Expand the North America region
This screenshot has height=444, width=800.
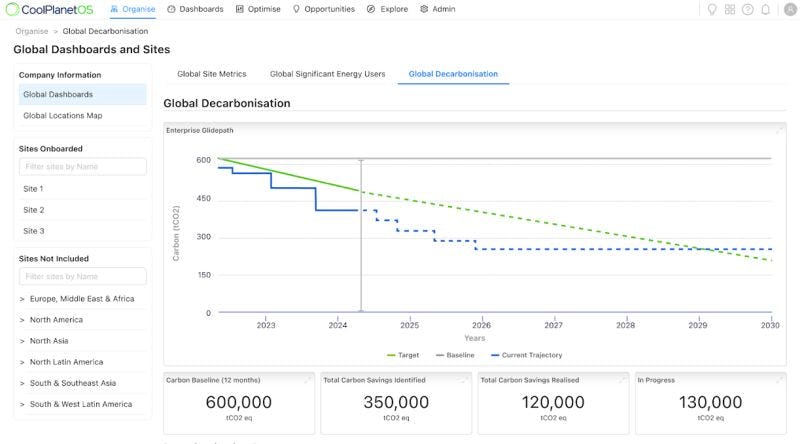(56, 320)
